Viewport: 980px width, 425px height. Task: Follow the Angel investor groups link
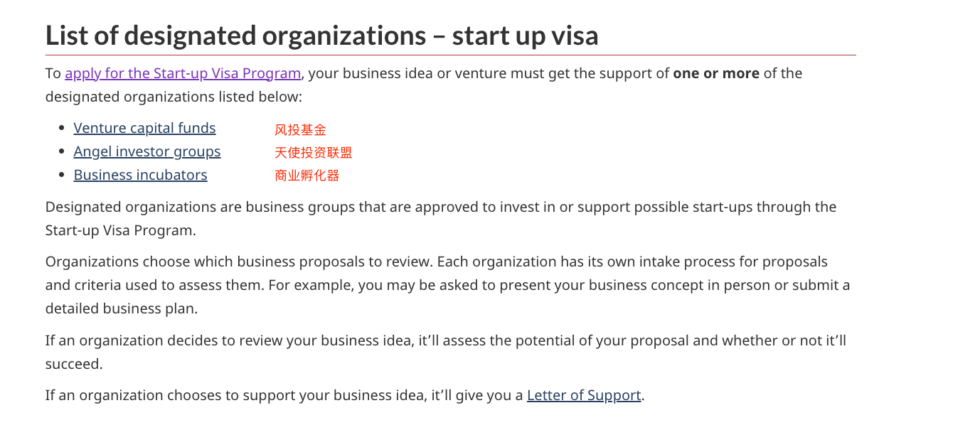147,151
